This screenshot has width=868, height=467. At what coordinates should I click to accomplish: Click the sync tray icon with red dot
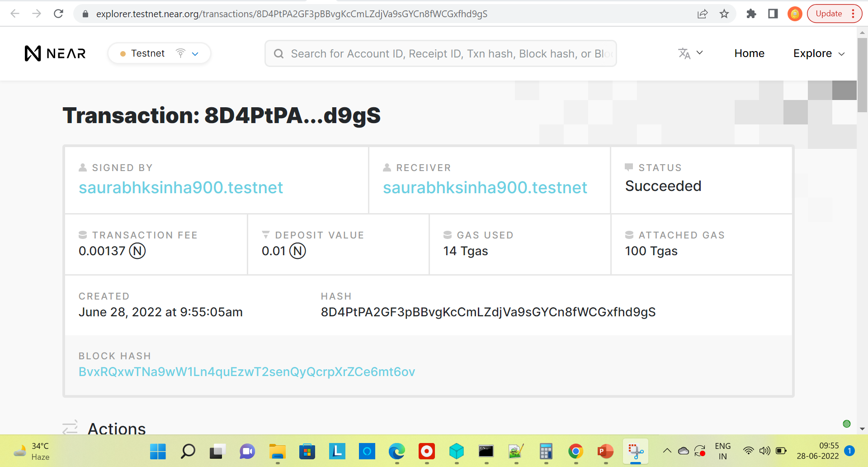pos(700,451)
